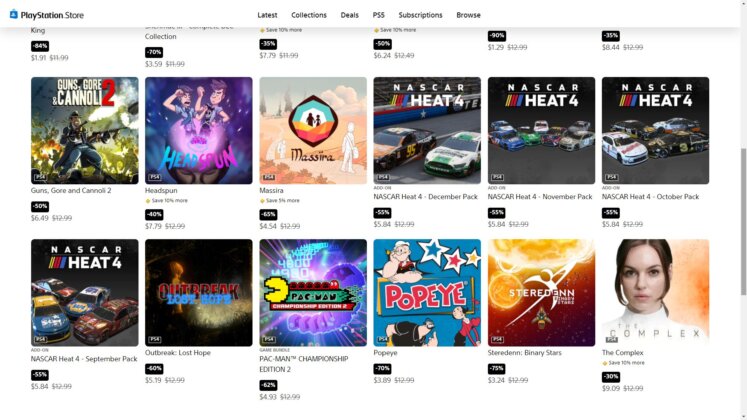The image size is (747, 420).
Task: Select the Massira game cover image
Action: point(313,130)
